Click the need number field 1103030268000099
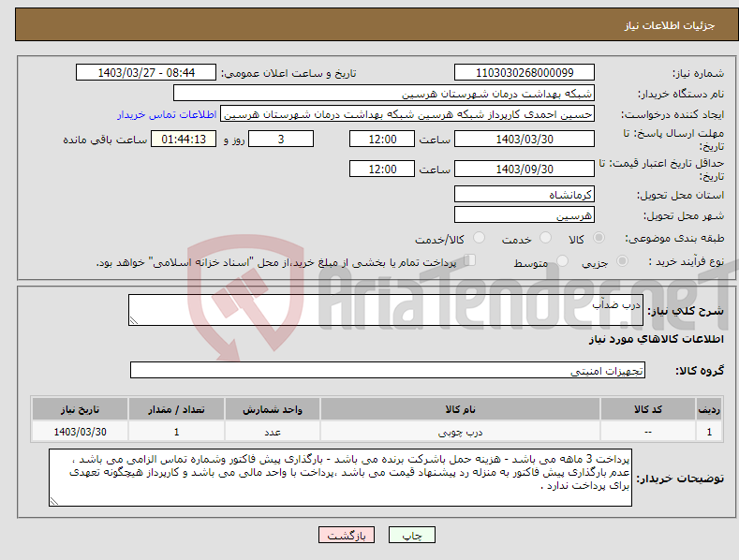This screenshot has height=560, width=739. point(525,73)
